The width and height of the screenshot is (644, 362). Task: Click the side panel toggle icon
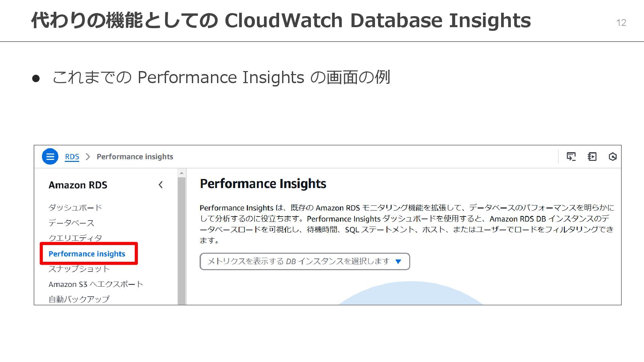592,157
